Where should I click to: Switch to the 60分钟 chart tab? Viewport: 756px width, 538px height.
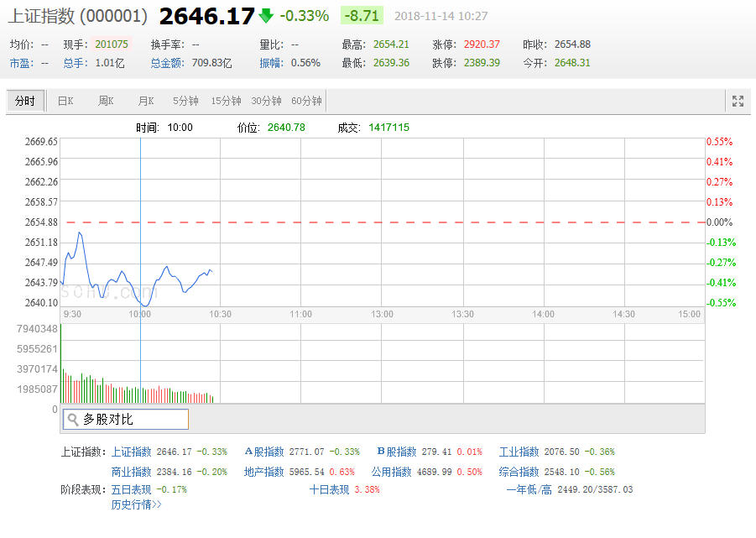[306, 102]
